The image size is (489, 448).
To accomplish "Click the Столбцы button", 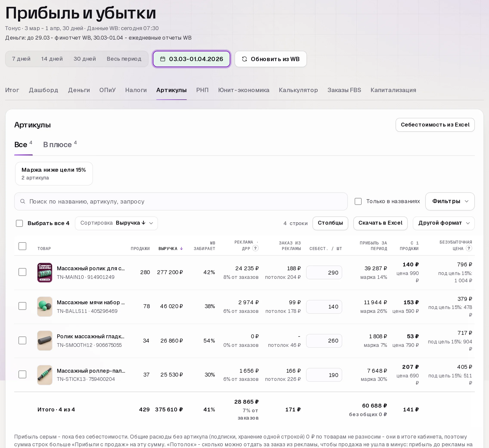I will (330, 223).
